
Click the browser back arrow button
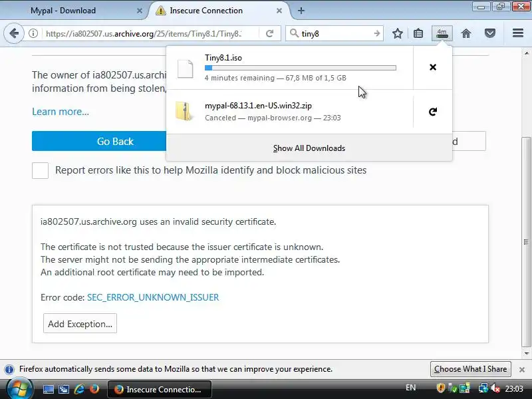pyautogui.click(x=14, y=33)
